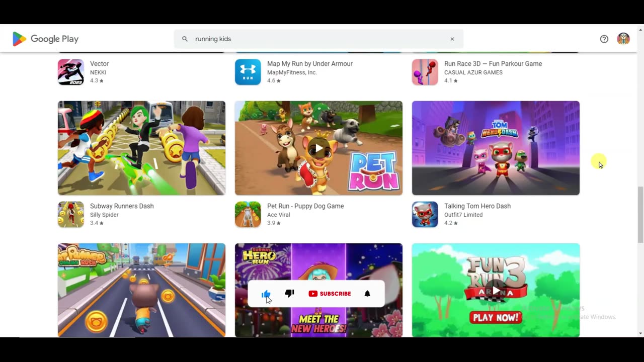Open the 'Vector' title link
Screen dimensions: 644x362
[x=99, y=64]
